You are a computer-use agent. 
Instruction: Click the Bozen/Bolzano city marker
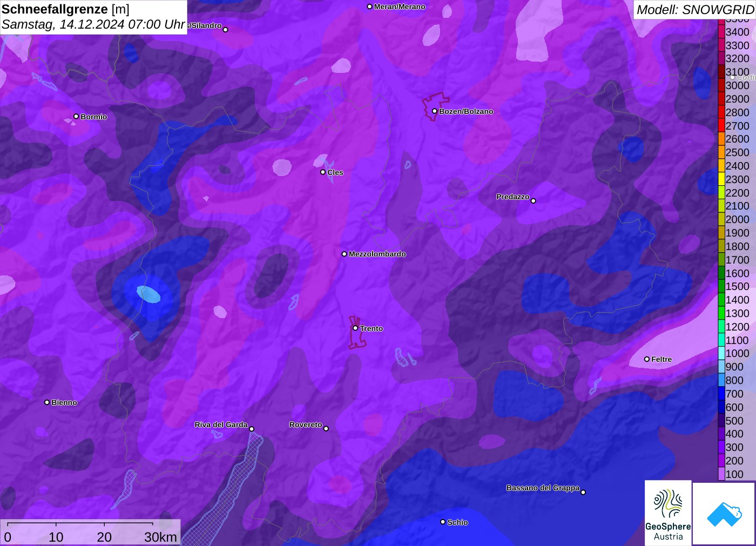click(434, 111)
